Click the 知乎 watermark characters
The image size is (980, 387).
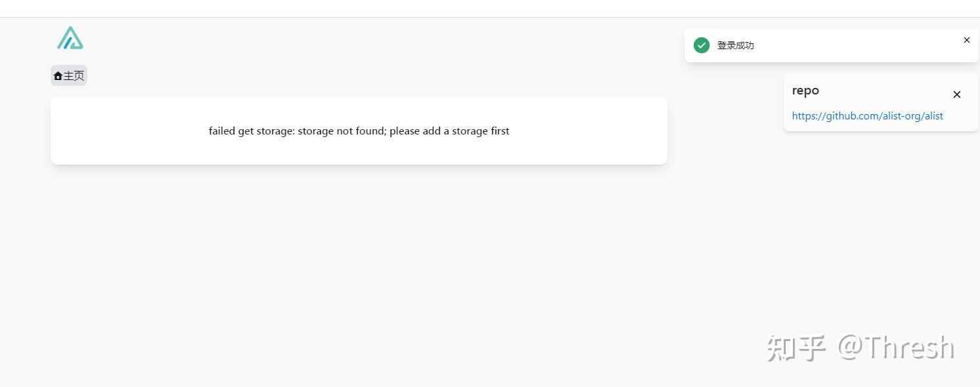pos(796,348)
